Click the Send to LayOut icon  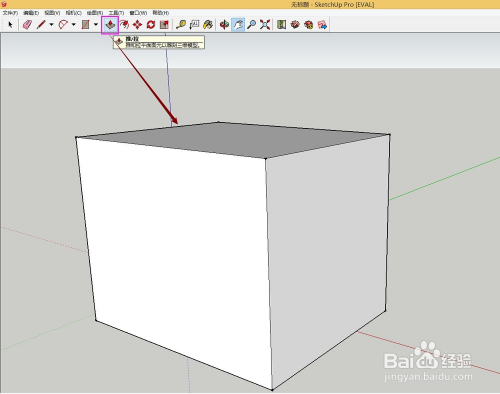pos(322,25)
